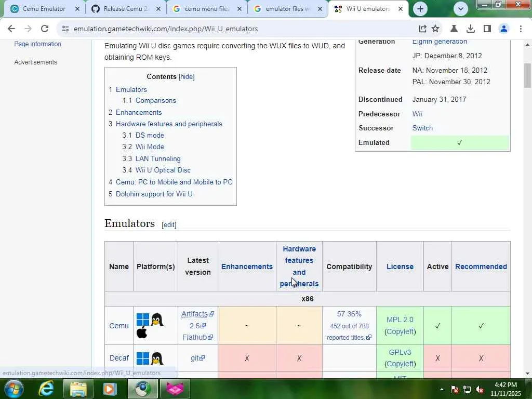Screen dimensions: 532x399
Task: Open 3 Hardware features and peripherals contents entry
Action: pos(166,124)
